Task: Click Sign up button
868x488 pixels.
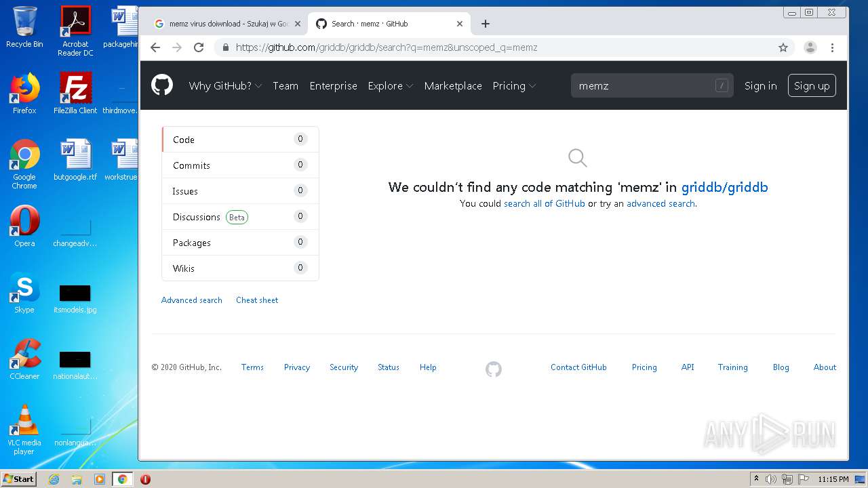Action: (812, 85)
